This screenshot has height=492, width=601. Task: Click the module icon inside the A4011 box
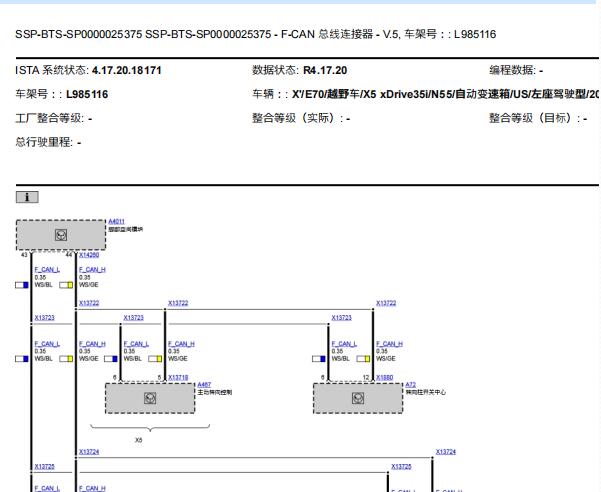click(x=61, y=235)
